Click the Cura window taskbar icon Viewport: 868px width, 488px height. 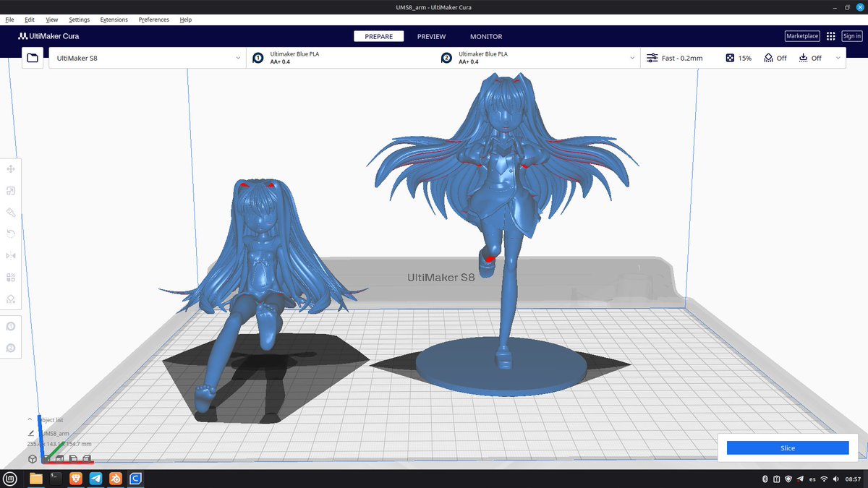point(135,479)
